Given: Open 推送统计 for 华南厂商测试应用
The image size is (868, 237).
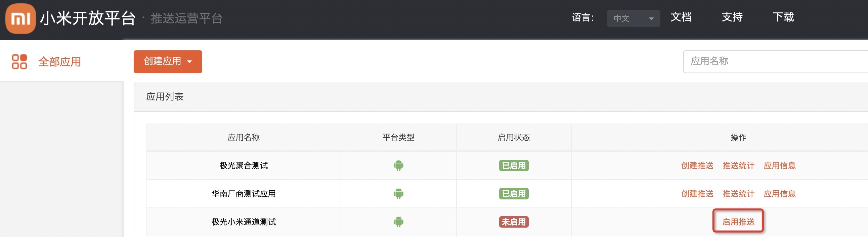Looking at the screenshot, I should tap(738, 194).
